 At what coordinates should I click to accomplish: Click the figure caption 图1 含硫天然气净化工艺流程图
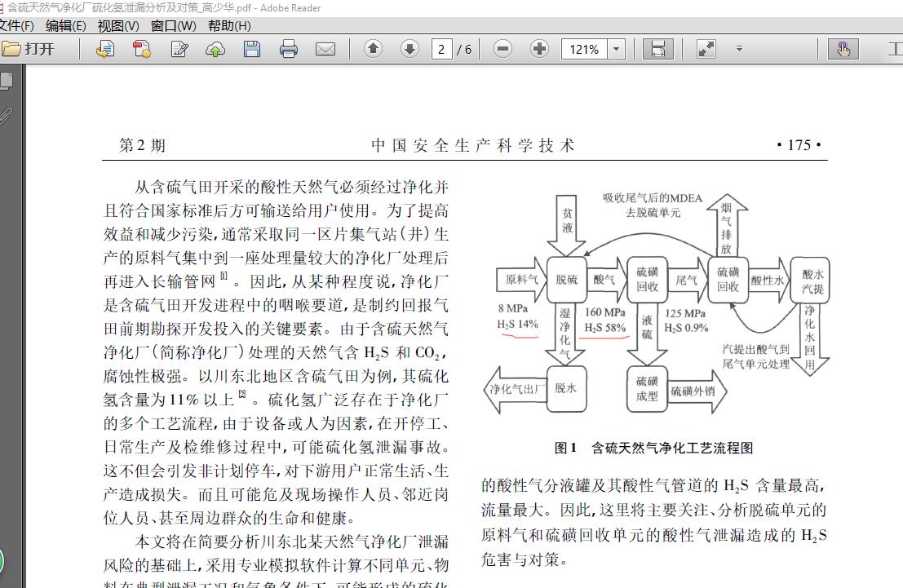click(653, 448)
